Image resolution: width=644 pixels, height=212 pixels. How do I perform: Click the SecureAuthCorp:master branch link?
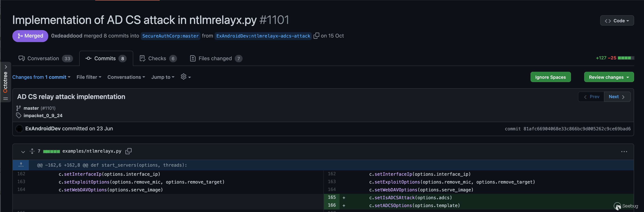170,36
